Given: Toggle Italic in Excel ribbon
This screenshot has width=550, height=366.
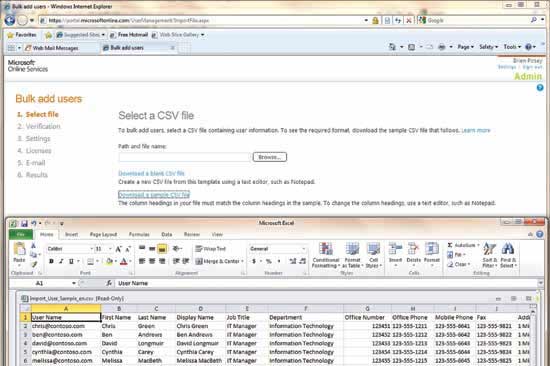Looking at the screenshot, I should click(x=61, y=261).
